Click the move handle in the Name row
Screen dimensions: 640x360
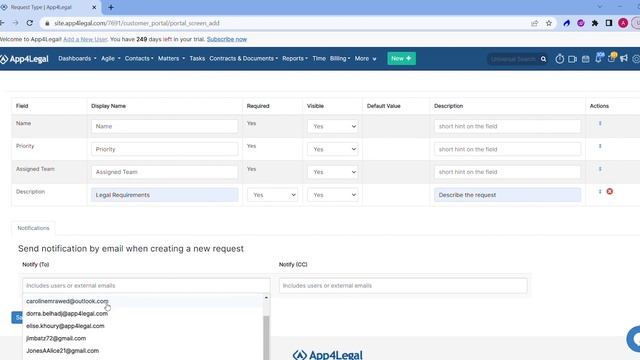600,123
